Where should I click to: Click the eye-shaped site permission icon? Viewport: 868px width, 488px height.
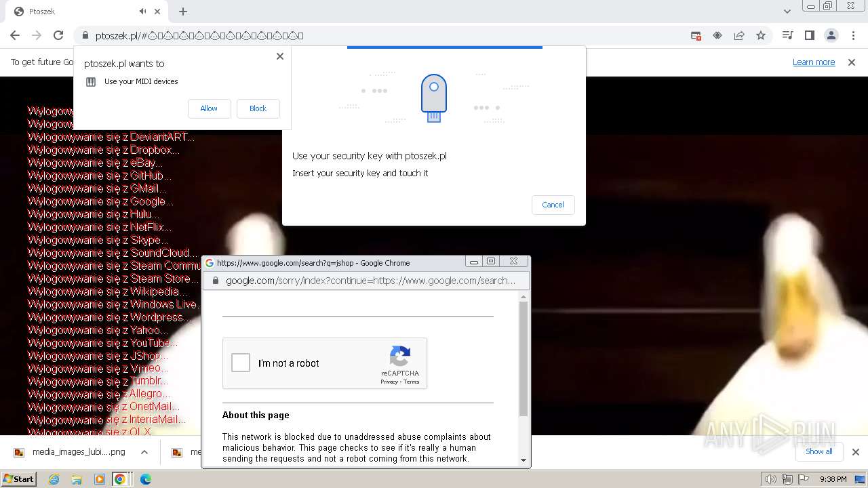717,35
